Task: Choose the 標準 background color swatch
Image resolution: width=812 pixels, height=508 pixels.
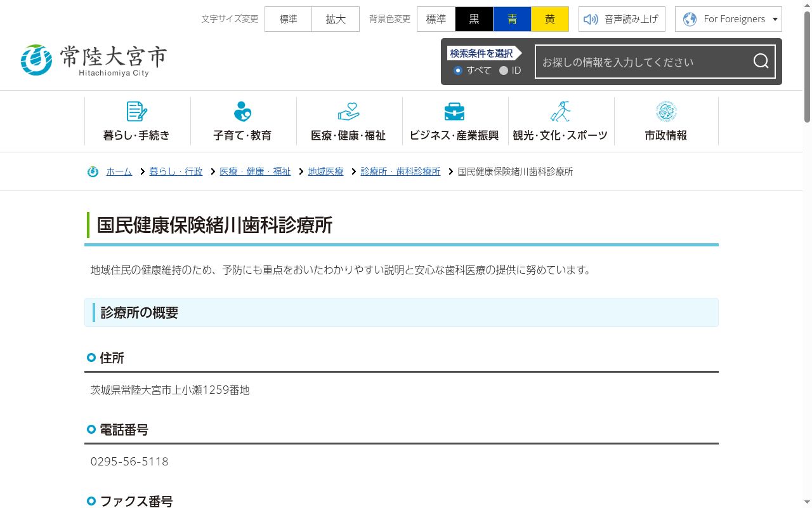Action: coord(436,19)
